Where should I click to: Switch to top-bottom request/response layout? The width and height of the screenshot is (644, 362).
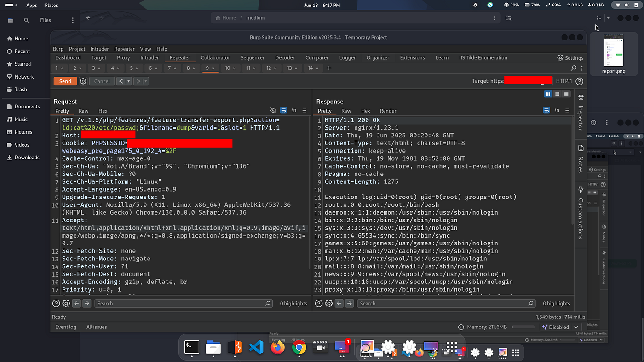coord(557,94)
